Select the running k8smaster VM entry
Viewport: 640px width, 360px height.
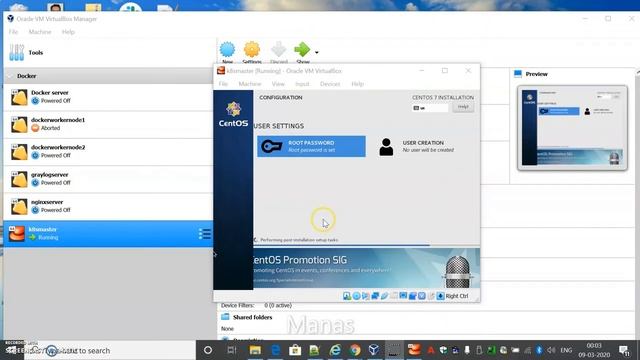click(x=108, y=234)
